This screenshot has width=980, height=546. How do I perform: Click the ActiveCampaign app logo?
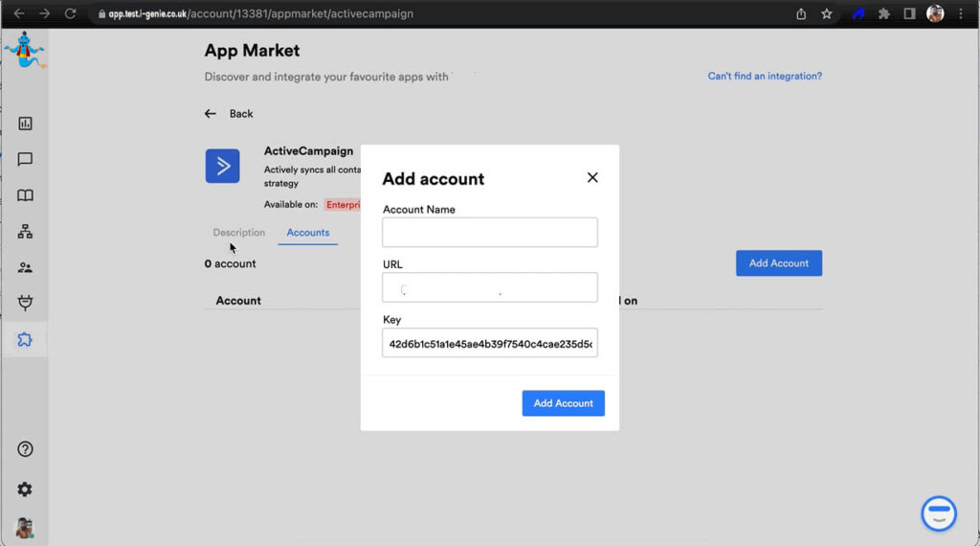pyautogui.click(x=222, y=166)
